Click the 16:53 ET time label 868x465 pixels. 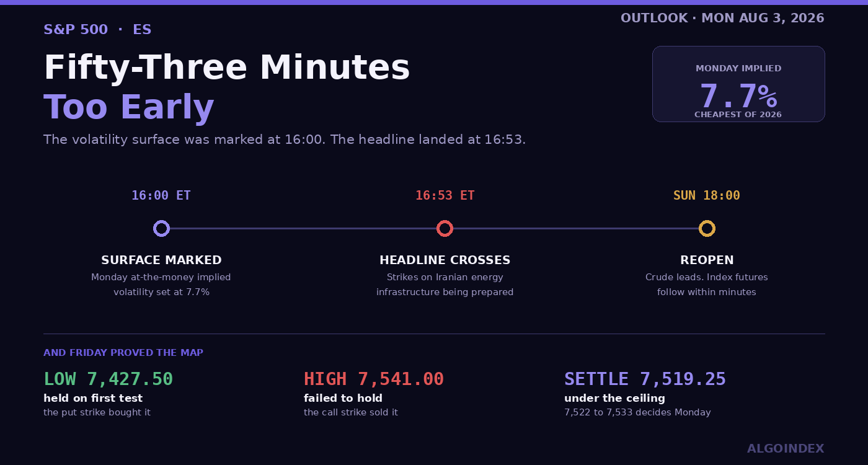pyautogui.click(x=445, y=195)
